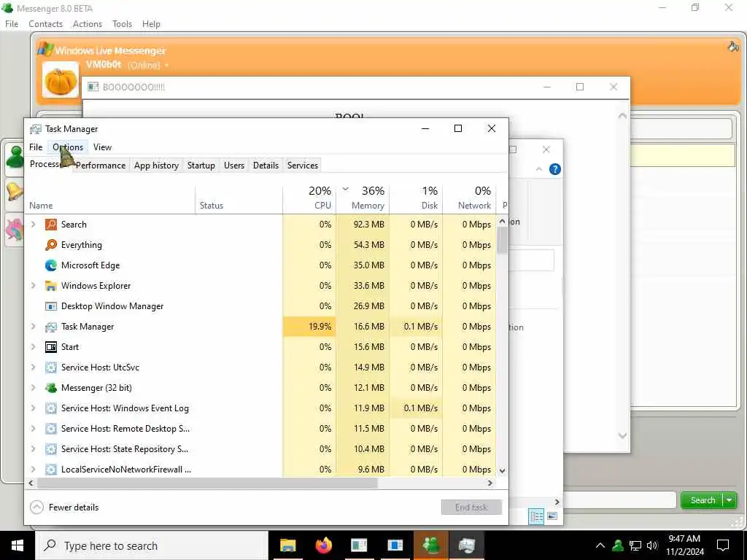Click the Type here to search box
Image resolution: width=747 pixels, height=560 pixels.
152,545
